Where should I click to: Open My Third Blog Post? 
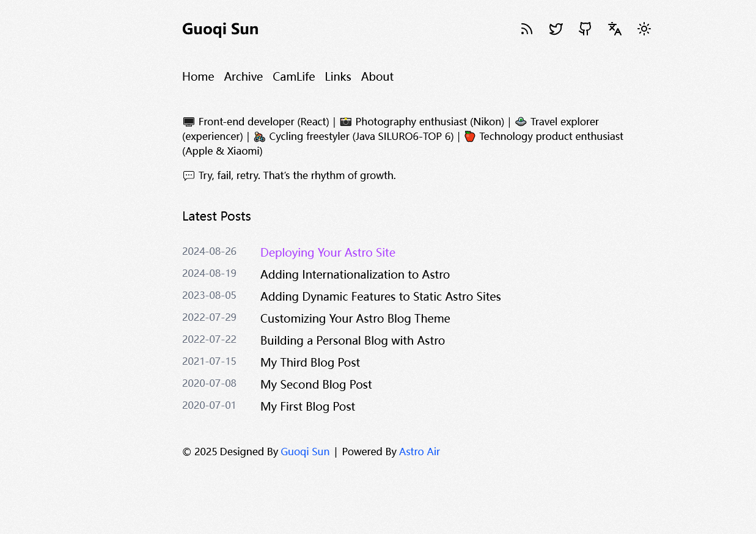310,362
